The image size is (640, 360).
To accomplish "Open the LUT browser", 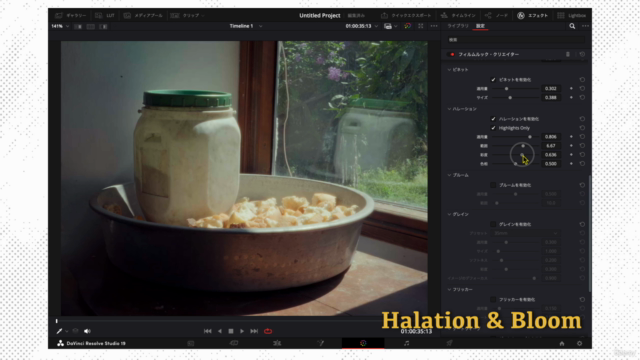I will click(105, 16).
